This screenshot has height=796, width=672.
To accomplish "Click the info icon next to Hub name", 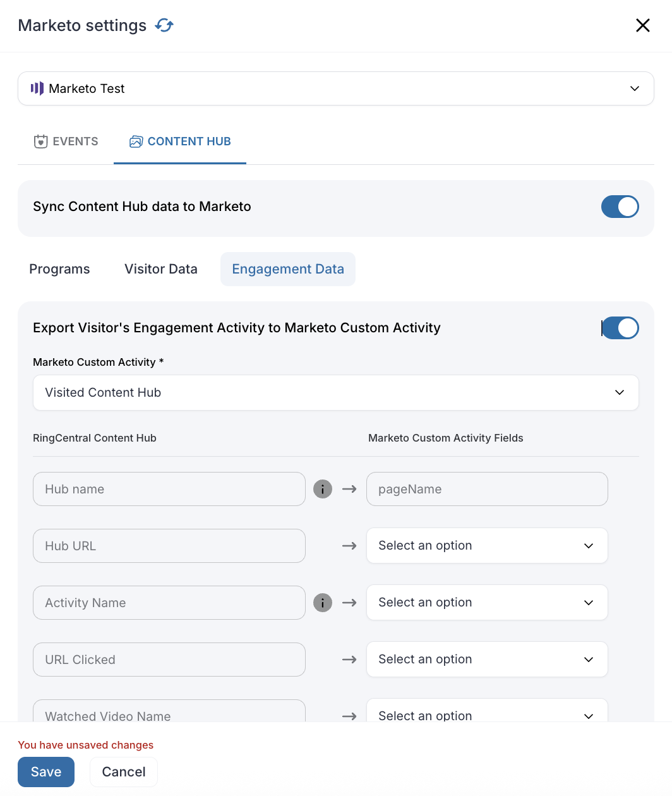I will (323, 489).
